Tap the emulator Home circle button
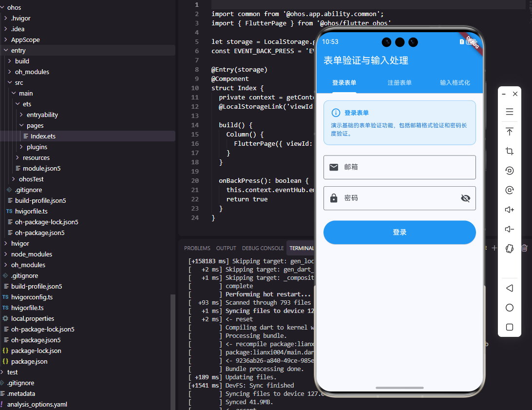 coord(509,308)
